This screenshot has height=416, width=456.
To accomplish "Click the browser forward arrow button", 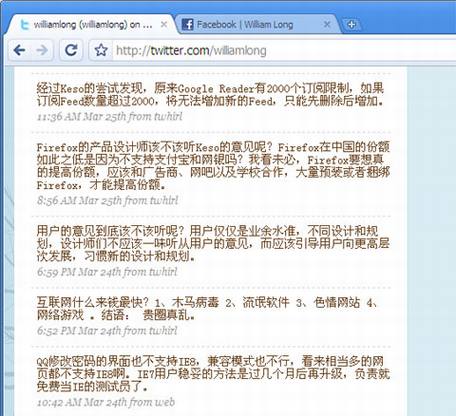I will point(42,50).
